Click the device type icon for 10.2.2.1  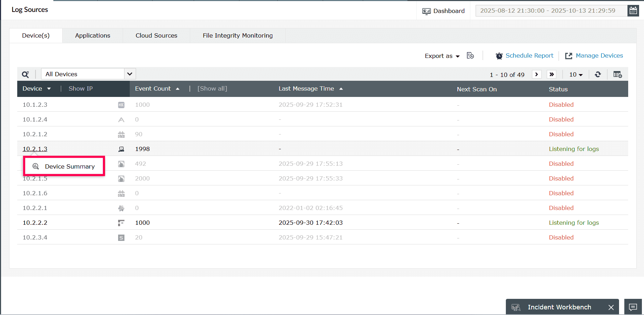(121, 208)
